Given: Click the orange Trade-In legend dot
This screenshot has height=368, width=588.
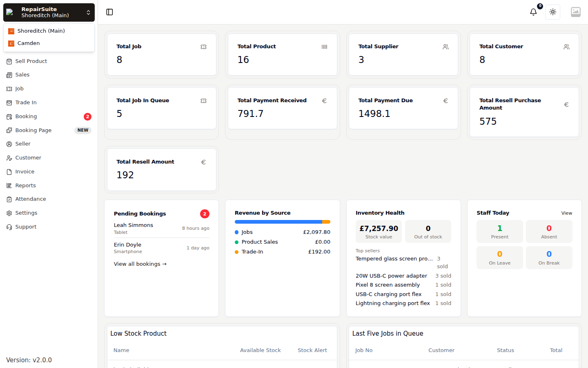Looking at the screenshot, I should pyautogui.click(x=237, y=252).
